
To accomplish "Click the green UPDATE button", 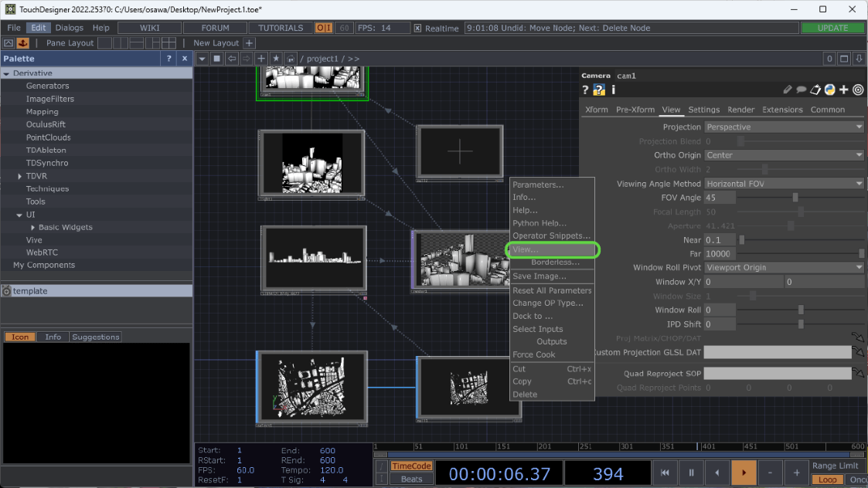I will 832,28.
